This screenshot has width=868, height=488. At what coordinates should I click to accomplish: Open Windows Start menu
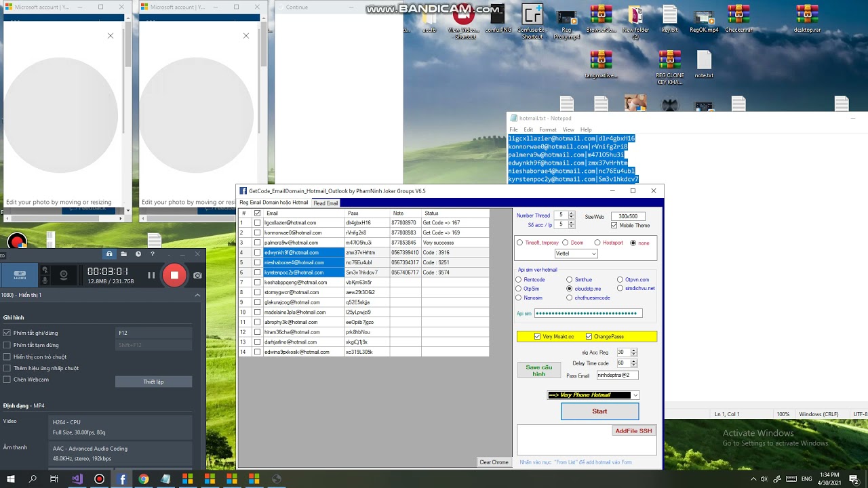click(11, 479)
